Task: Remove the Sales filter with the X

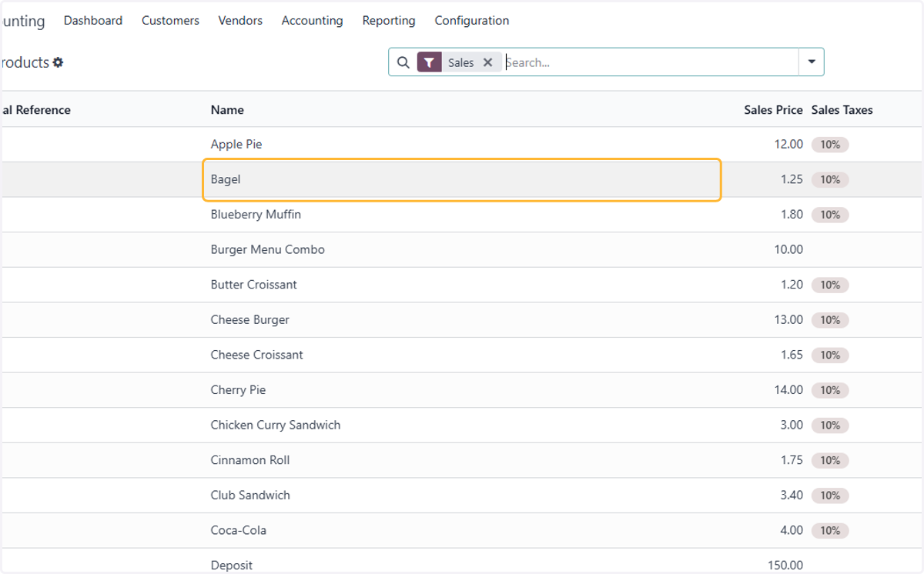Action: [487, 62]
